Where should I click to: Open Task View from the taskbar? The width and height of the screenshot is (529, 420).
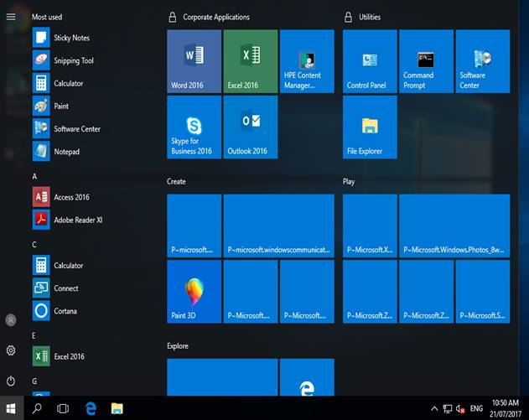(63, 408)
